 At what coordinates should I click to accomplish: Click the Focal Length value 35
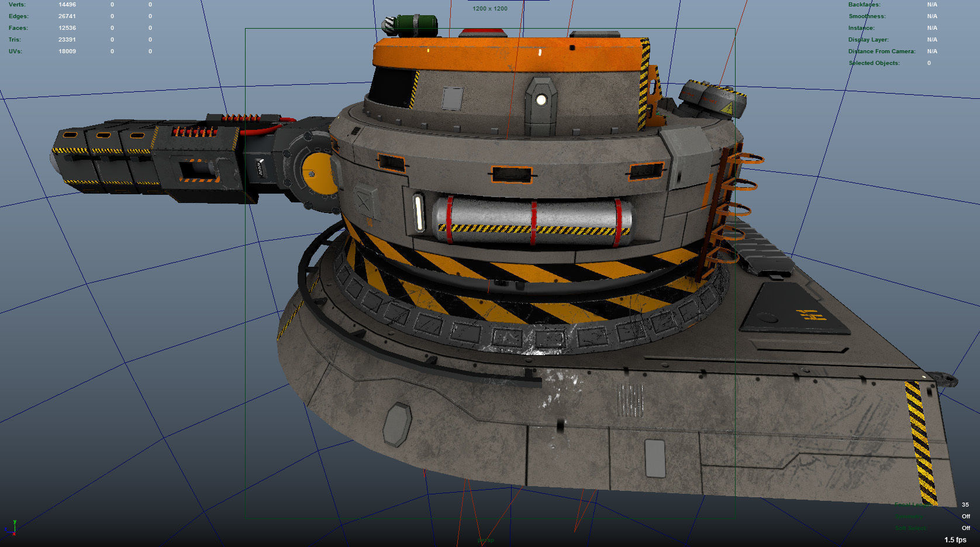tap(965, 505)
